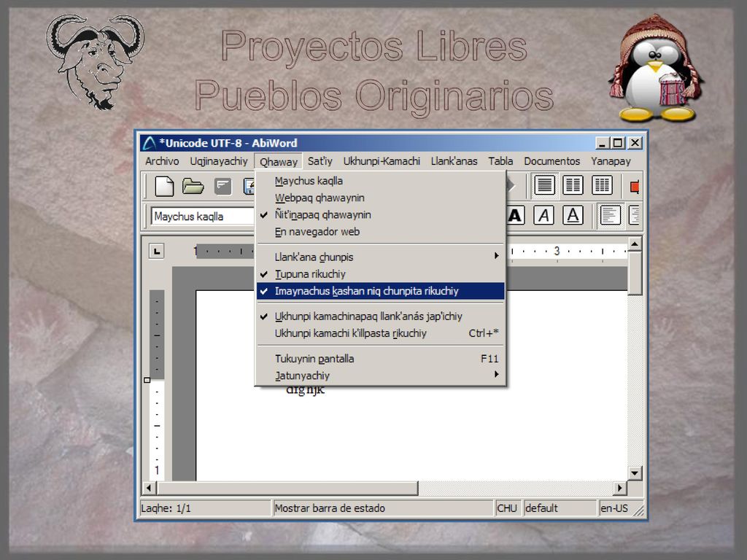Open a file with the folder icon
The image size is (747, 560).
[193, 186]
